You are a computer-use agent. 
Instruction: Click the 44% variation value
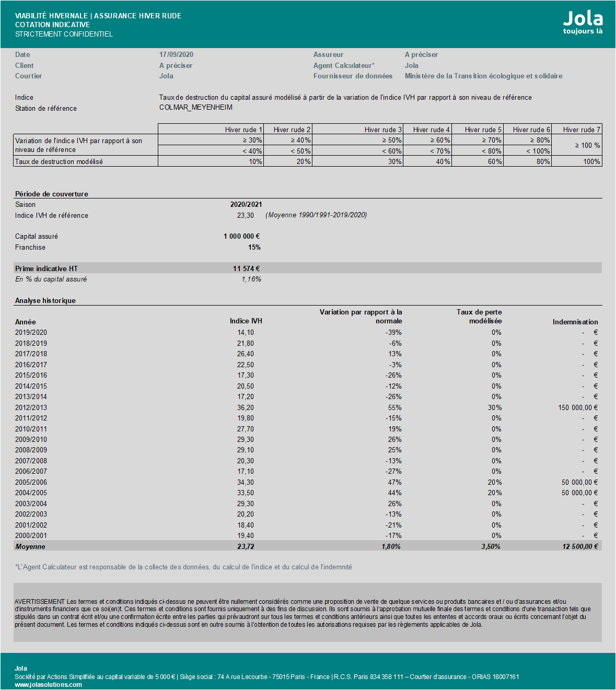pyautogui.click(x=395, y=493)
